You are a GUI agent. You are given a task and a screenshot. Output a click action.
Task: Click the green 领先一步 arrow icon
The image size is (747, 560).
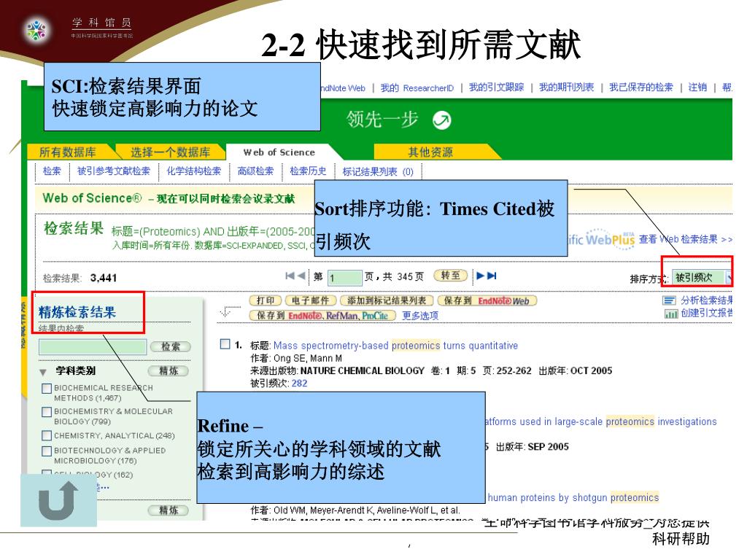pyautogui.click(x=441, y=120)
